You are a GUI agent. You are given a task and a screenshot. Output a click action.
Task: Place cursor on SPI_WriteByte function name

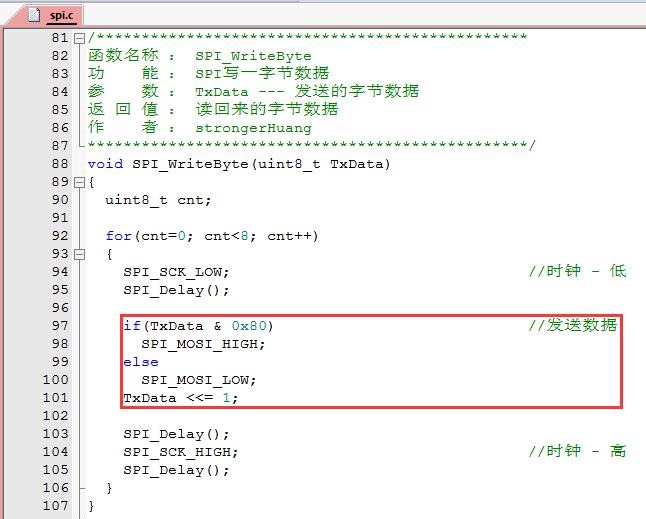tap(190, 164)
